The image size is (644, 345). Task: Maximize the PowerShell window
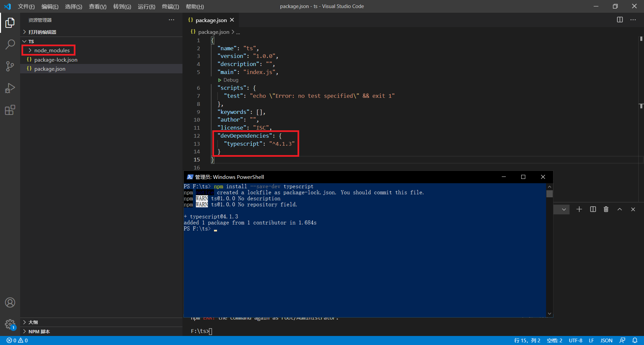523,177
